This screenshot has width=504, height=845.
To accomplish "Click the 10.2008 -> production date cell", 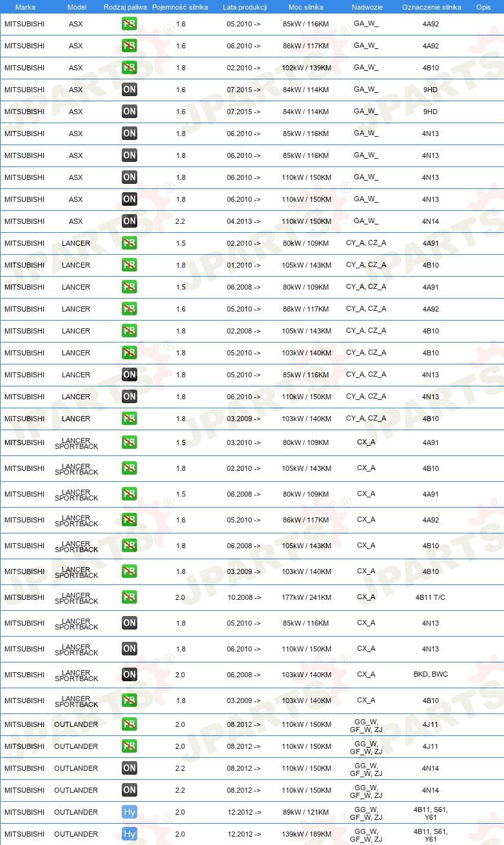I will 244,597.
